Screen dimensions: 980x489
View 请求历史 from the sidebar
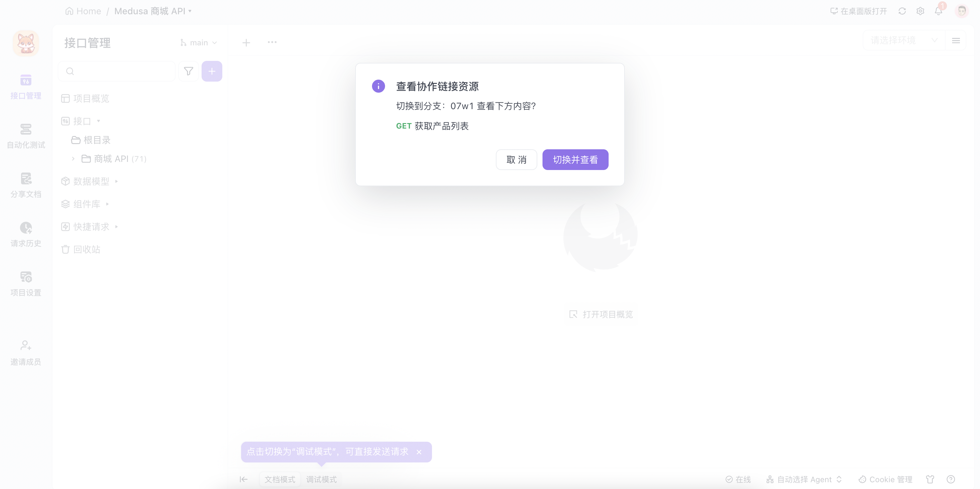[x=26, y=234]
